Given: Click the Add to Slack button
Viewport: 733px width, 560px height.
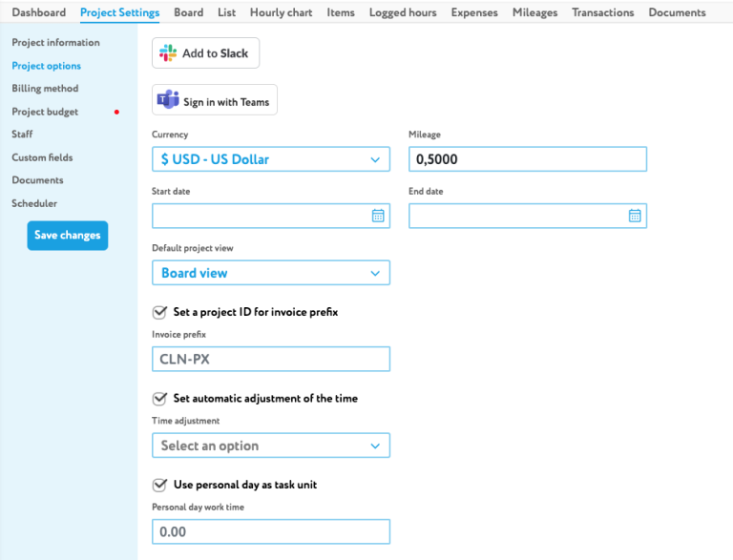Looking at the screenshot, I should click(206, 52).
